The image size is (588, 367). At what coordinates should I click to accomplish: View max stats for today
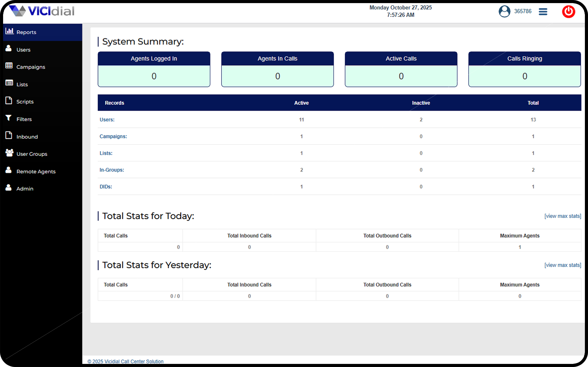(x=562, y=216)
